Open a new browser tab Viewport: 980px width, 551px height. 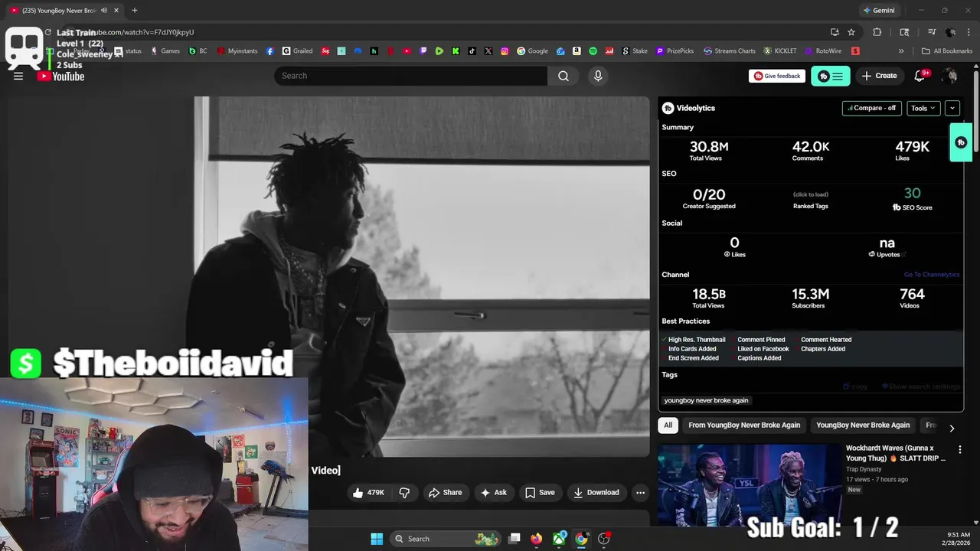(x=134, y=11)
